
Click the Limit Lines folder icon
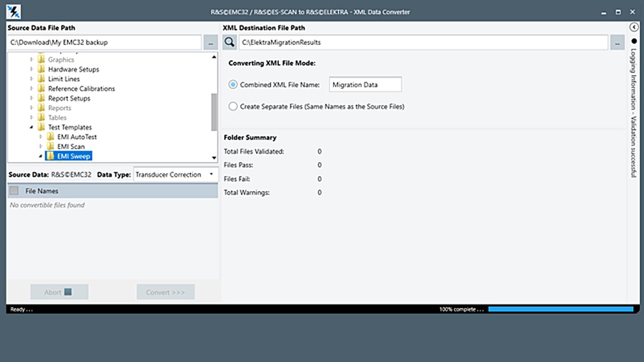tap(41, 78)
